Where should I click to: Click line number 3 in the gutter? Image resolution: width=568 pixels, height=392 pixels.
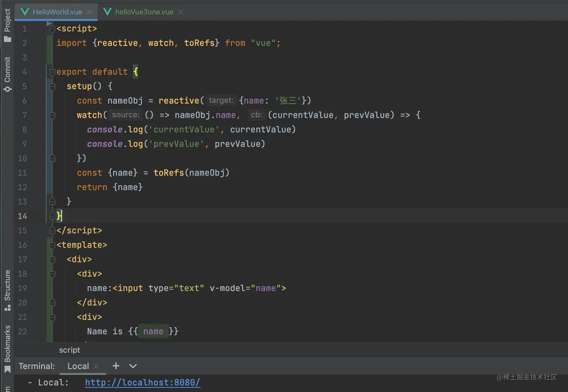point(24,58)
